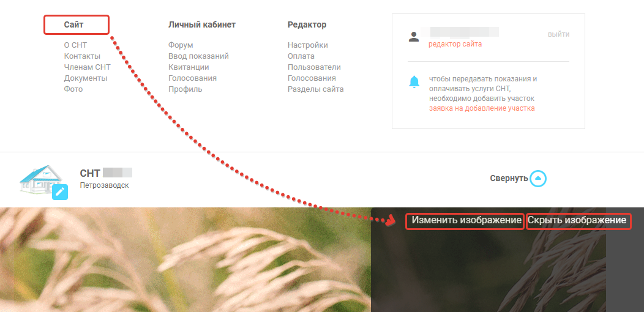Open the Личный кабинет menu heading

(202, 24)
